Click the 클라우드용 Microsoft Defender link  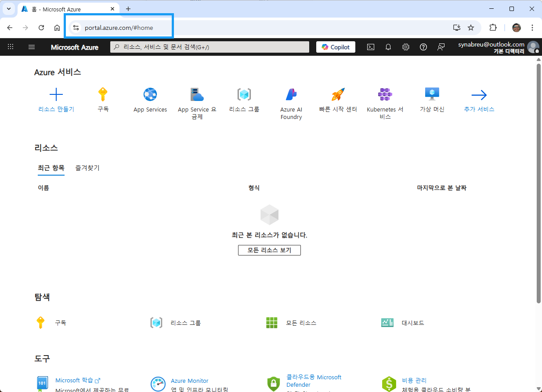pos(314,381)
